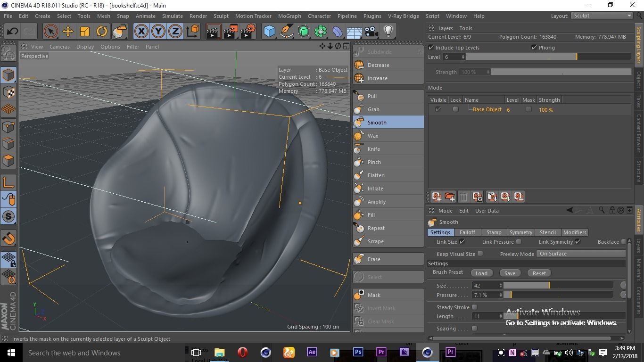Enable the Steady Stroke checkbox
Viewport: 644px width, 362px height.
pyautogui.click(x=474, y=307)
